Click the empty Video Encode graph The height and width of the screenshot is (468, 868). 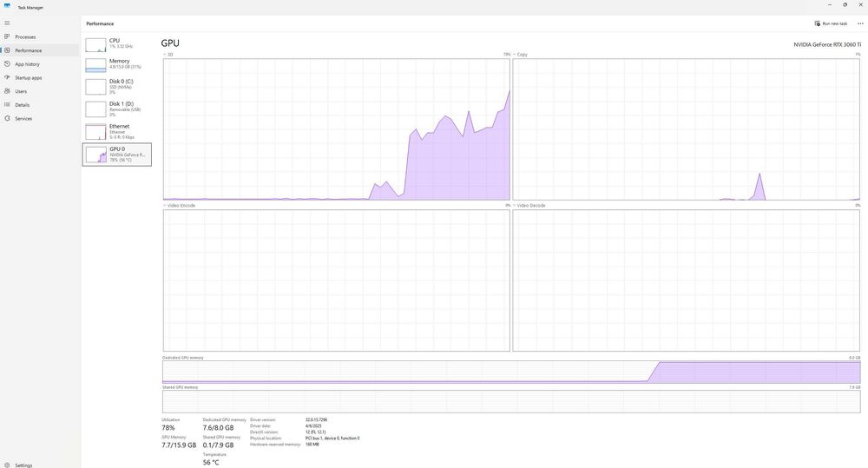point(337,280)
